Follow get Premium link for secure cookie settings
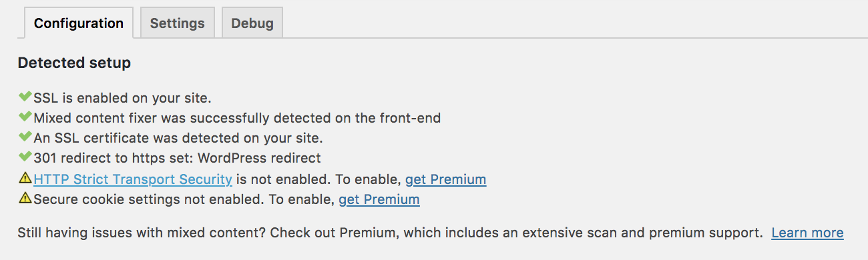This screenshot has height=260, width=868. pos(379,199)
